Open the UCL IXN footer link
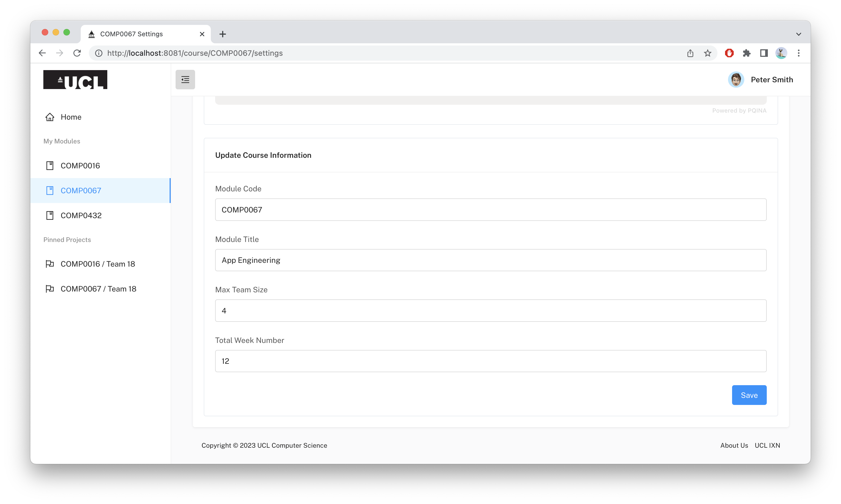841x504 pixels. pyautogui.click(x=767, y=445)
